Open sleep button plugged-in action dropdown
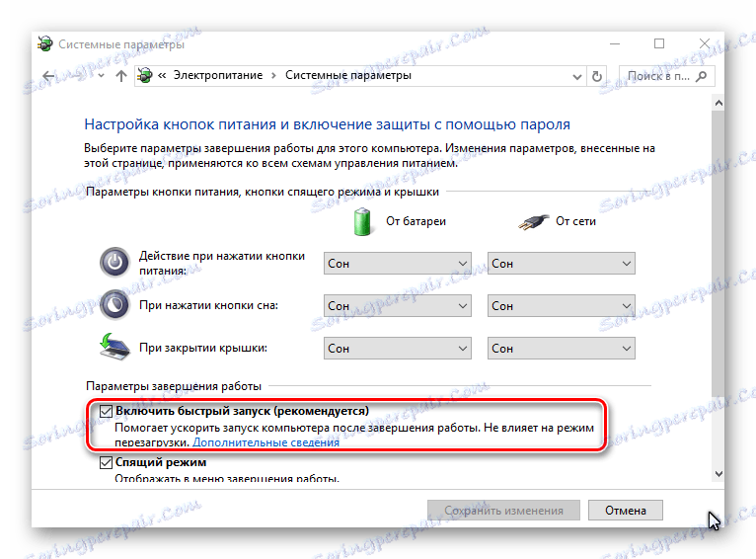Image resolution: width=756 pixels, height=559 pixels. (x=562, y=306)
